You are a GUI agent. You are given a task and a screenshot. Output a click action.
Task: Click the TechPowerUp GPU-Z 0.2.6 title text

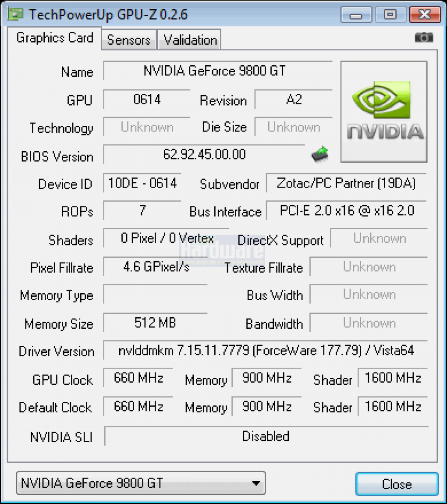coord(108,14)
